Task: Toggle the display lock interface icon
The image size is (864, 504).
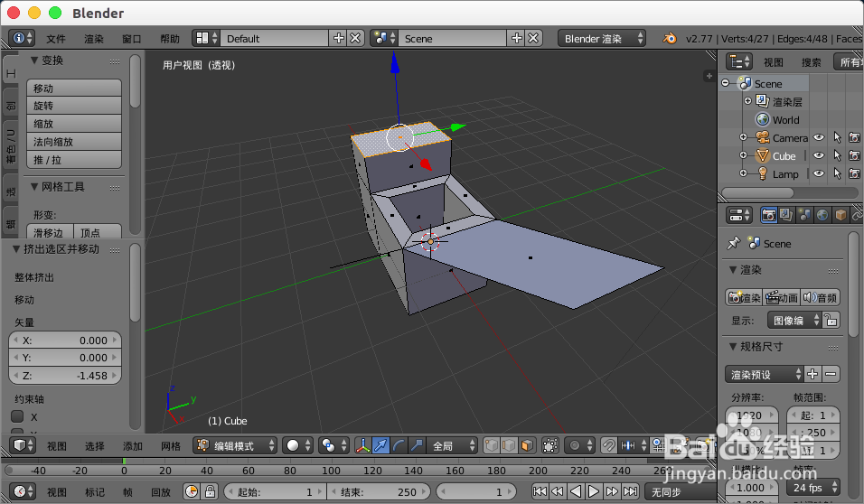Action: pyautogui.click(x=831, y=320)
